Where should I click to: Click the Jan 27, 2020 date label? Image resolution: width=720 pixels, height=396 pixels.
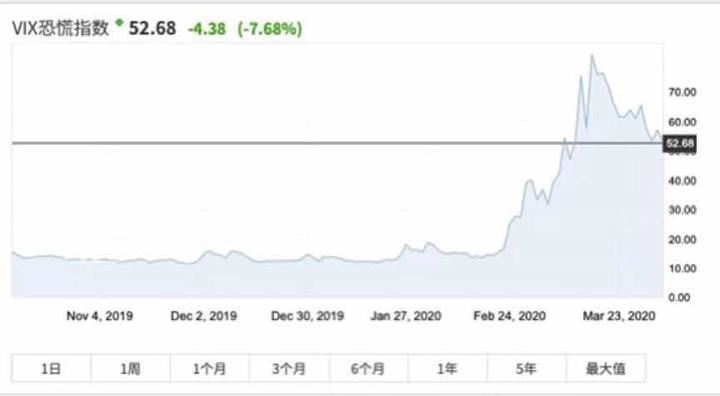coord(406,316)
